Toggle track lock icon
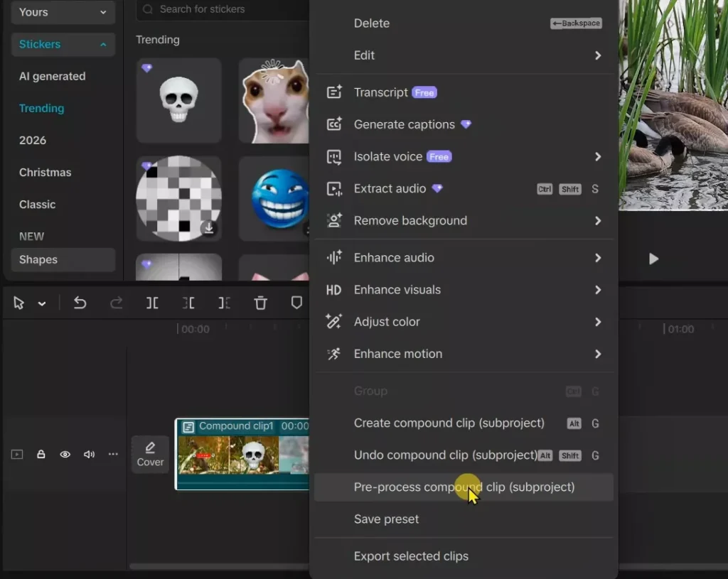728x579 pixels. pos(41,455)
